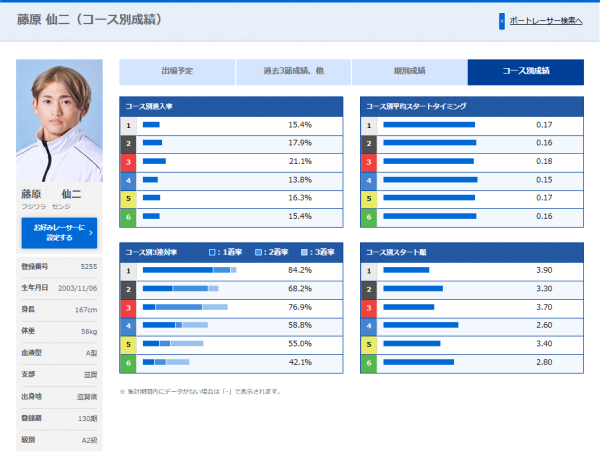Screen dimensions: 600x452
Task: Click the フジワラ センジ name reading
Action: (x=46, y=207)
